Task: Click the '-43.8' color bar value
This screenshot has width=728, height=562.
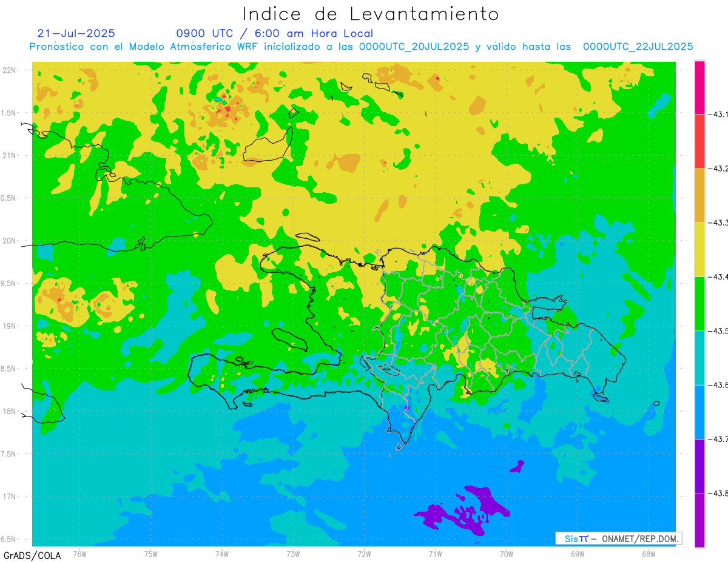Action: [720, 493]
